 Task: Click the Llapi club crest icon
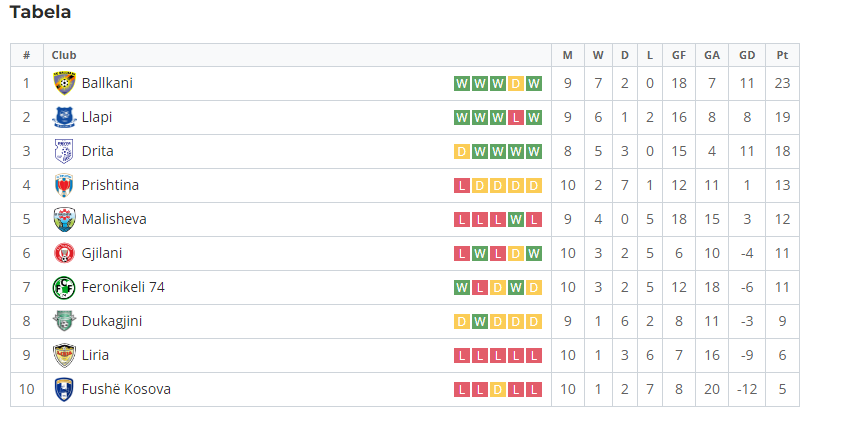point(64,118)
